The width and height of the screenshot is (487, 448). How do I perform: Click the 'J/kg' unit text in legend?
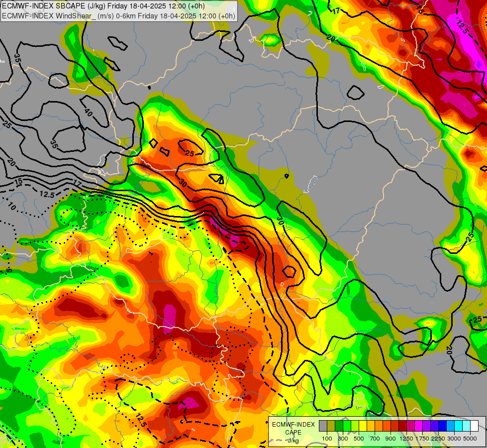pos(293,441)
